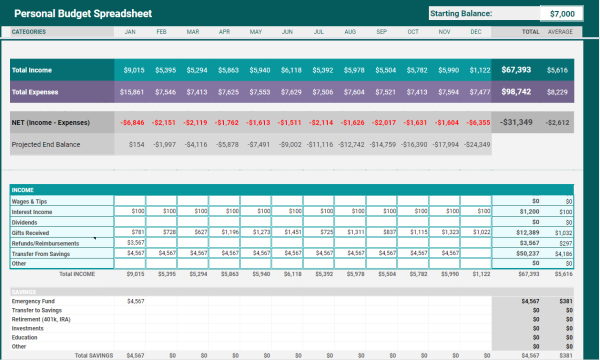This screenshot has height=360, width=600.
Task: Select the Total SAVINGS summary label
Action: point(94,355)
